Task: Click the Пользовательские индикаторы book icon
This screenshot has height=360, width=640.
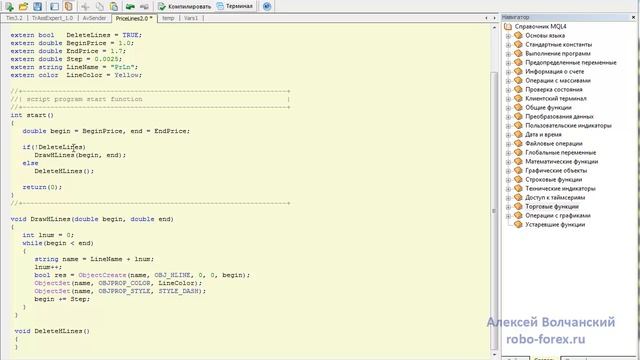Action: point(518,125)
